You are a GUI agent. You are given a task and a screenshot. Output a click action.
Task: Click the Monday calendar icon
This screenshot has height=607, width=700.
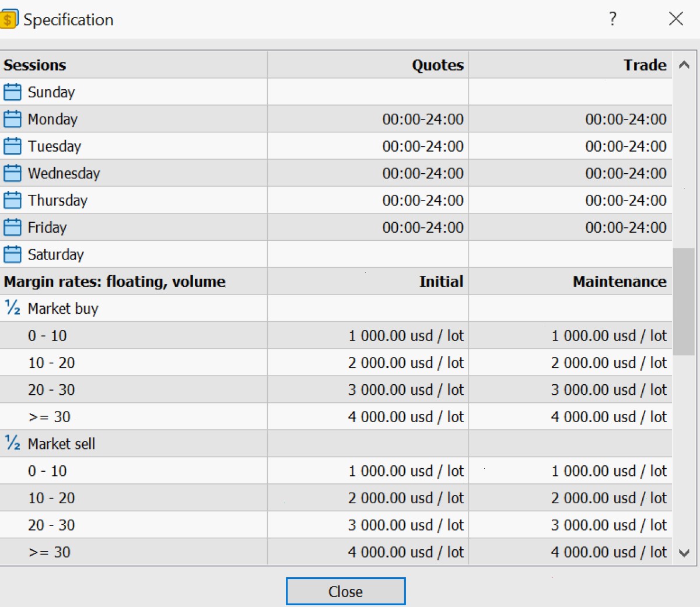tap(12, 119)
